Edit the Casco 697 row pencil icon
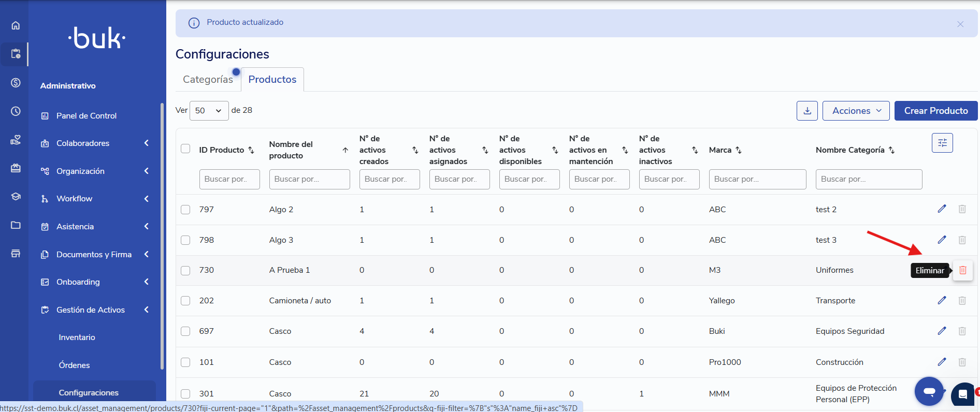The height and width of the screenshot is (412, 980). click(942, 331)
